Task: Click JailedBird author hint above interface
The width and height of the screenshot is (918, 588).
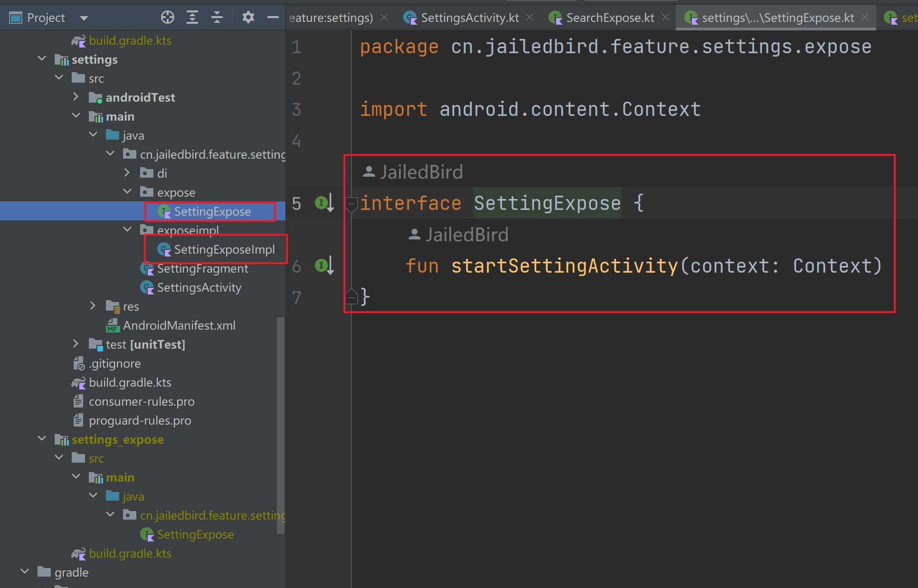Action: [421, 172]
